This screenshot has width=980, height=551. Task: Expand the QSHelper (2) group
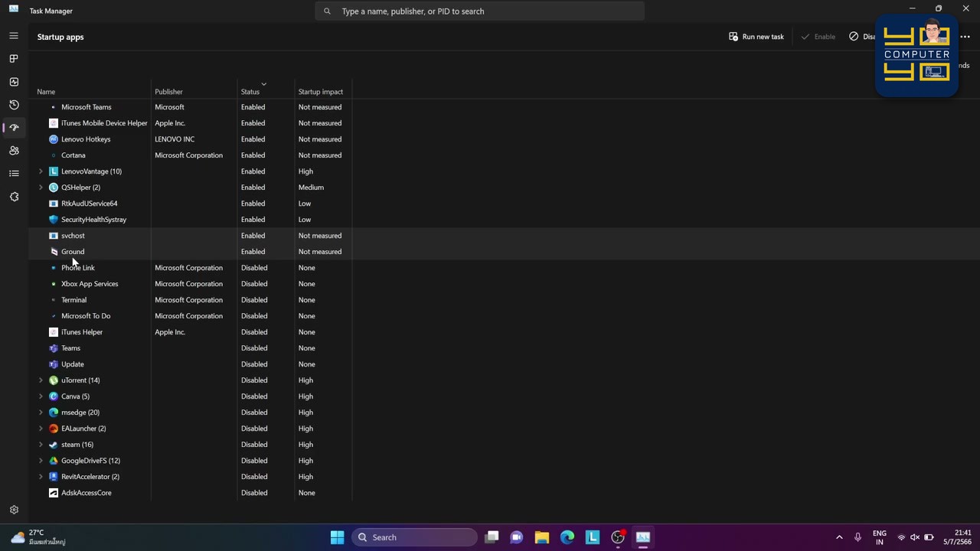(x=41, y=187)
